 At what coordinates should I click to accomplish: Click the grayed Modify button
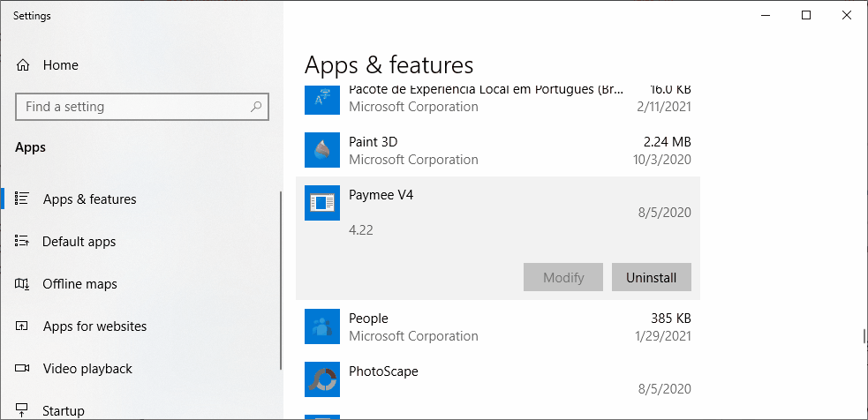click(563, 277)
